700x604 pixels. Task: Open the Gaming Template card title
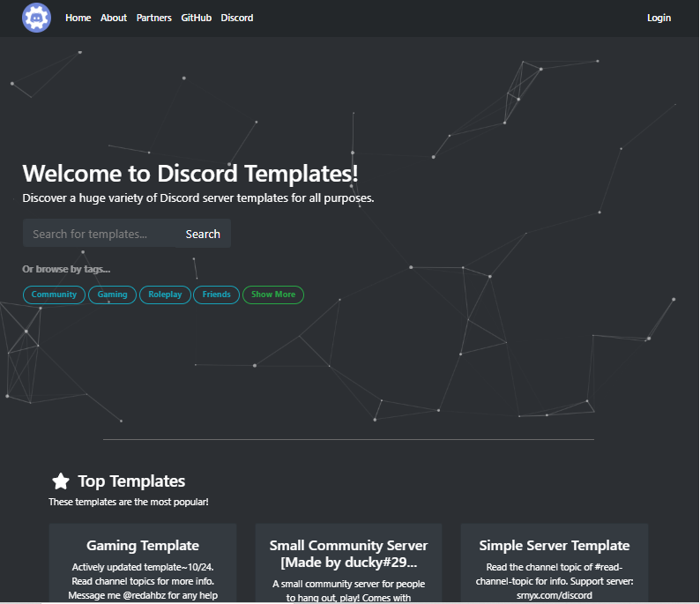tap(143, 546)
